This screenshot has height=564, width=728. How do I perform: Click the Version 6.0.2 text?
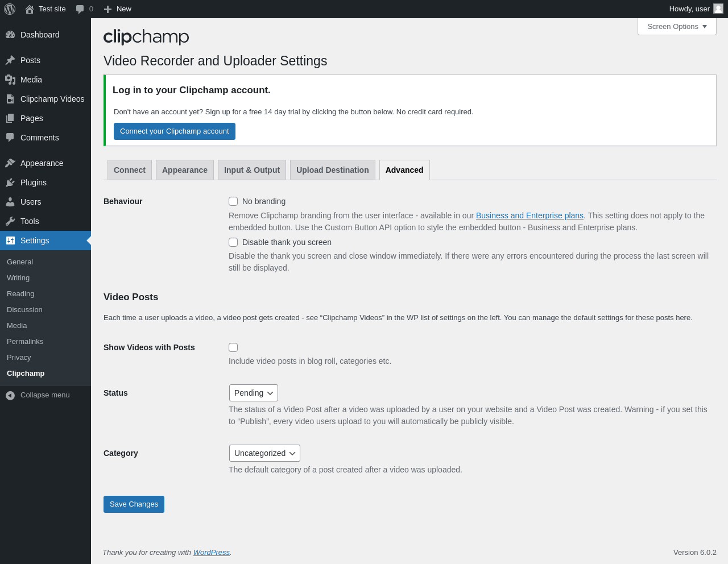coord(695,553)
